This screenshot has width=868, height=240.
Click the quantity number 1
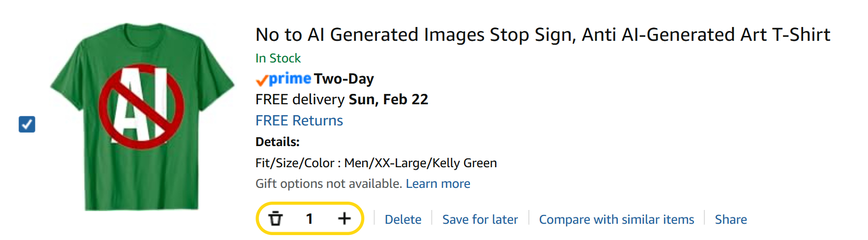coord(309,218)
